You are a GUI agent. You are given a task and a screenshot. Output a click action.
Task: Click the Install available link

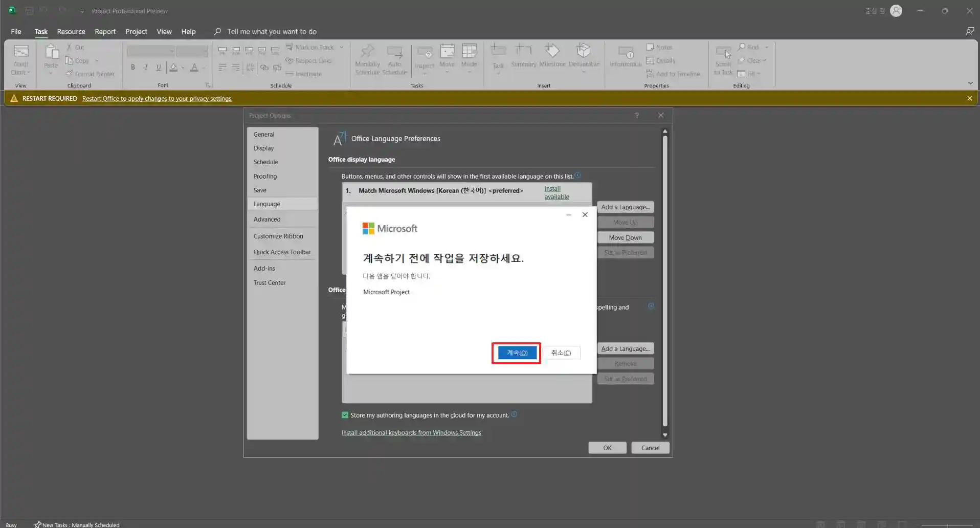point(556,192)
